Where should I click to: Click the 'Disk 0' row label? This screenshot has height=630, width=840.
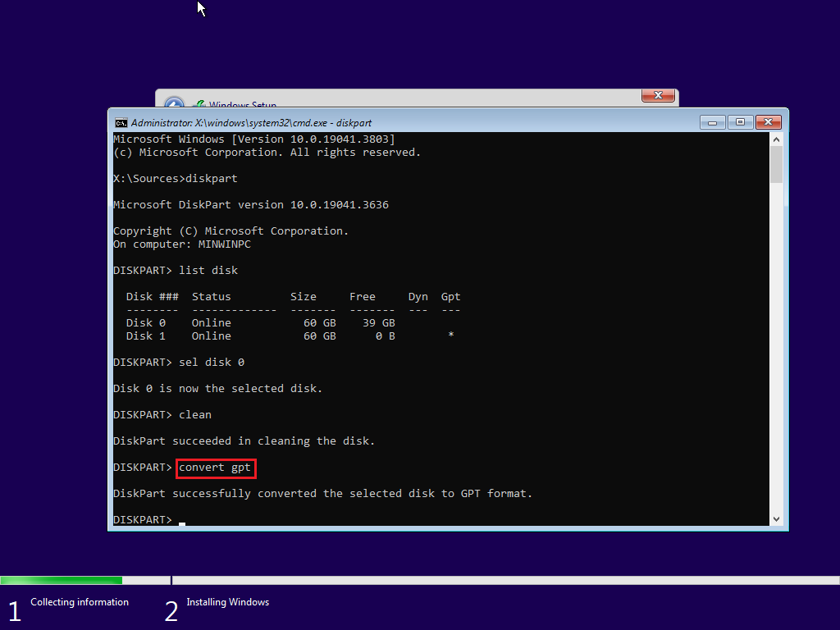[146, 323]
